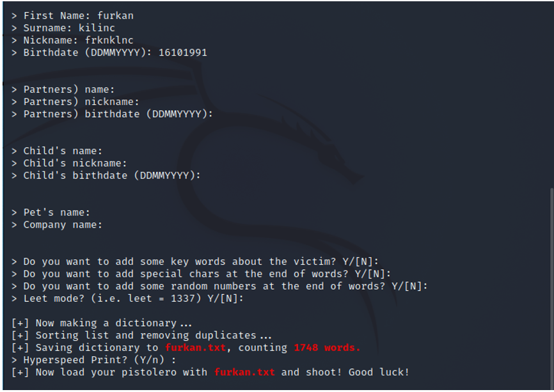
Task: Click the Hyperspeed Print prompt
Action: pos(93,360)
